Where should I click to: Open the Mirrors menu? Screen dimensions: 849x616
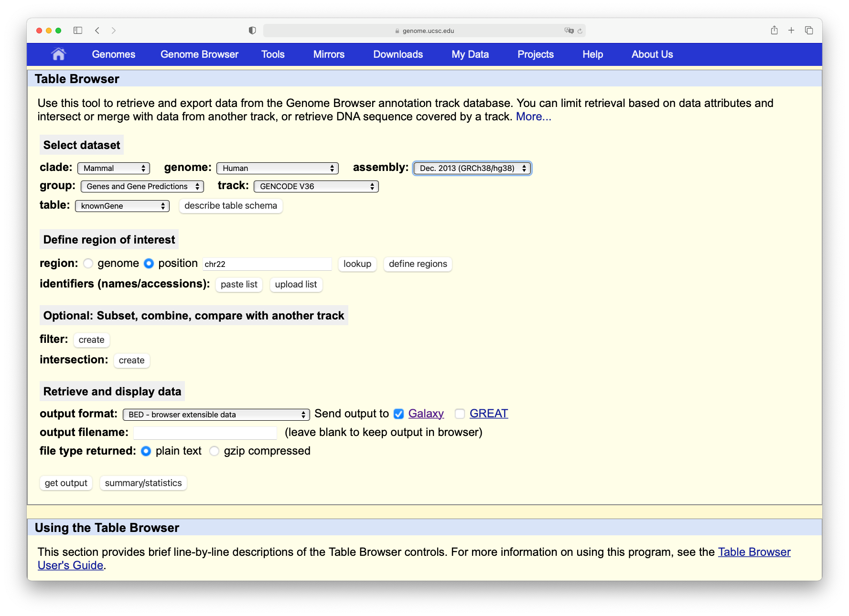[x=329, y=54]
